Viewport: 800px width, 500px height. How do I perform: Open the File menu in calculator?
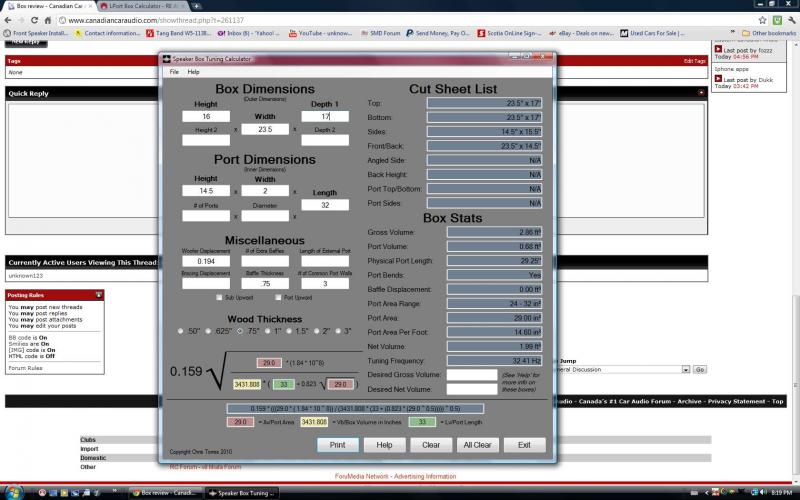[174, 72]
